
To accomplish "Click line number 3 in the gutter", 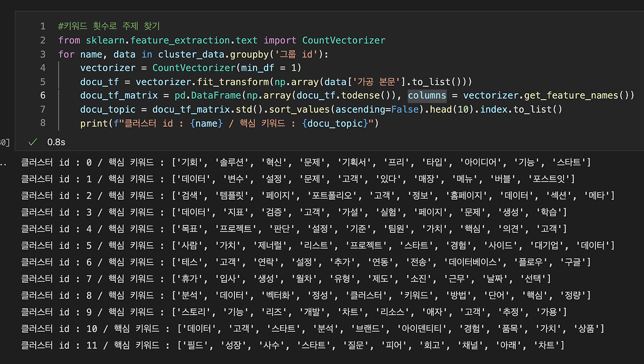I will [x=43, y=54].
